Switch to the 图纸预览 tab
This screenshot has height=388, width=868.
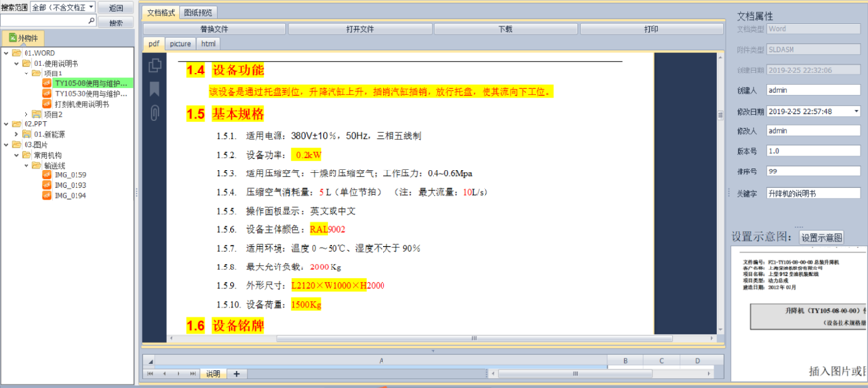(x=199, y=12)
